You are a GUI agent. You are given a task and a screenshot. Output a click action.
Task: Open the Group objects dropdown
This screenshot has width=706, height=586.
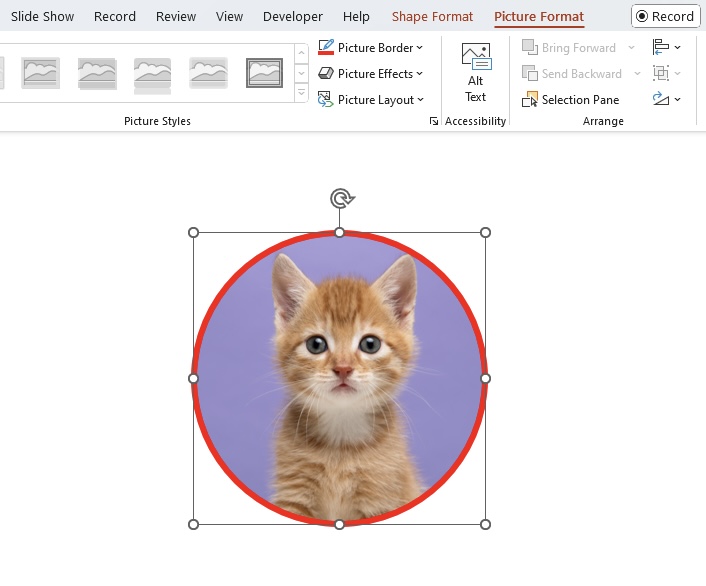[x=666, y=73]
